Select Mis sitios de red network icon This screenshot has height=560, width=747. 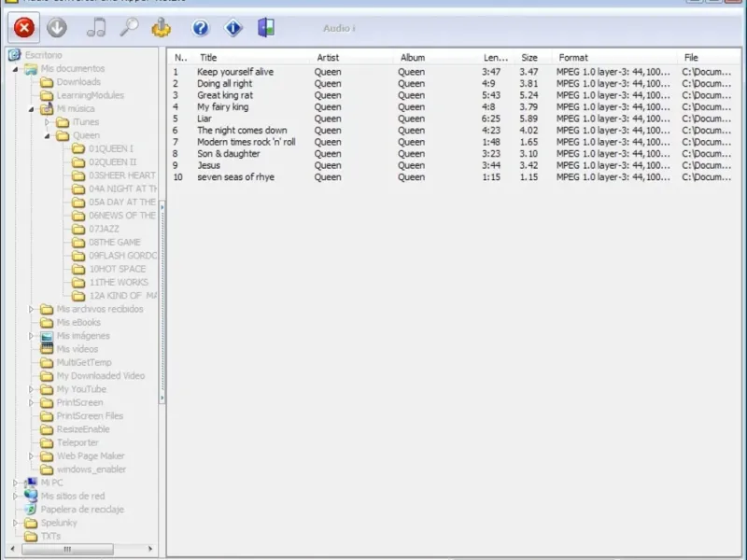coord(31,496)
